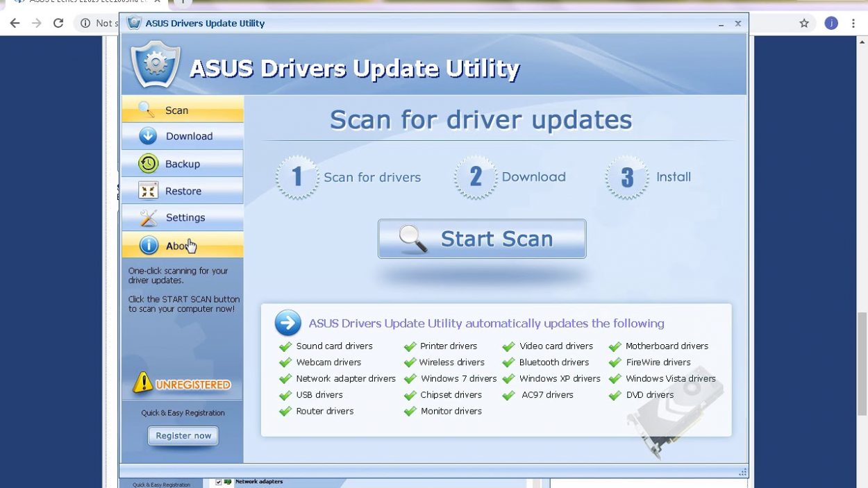Click the Start Scan button
This screenshot has width=868, height=488.
tap(482, 239)
